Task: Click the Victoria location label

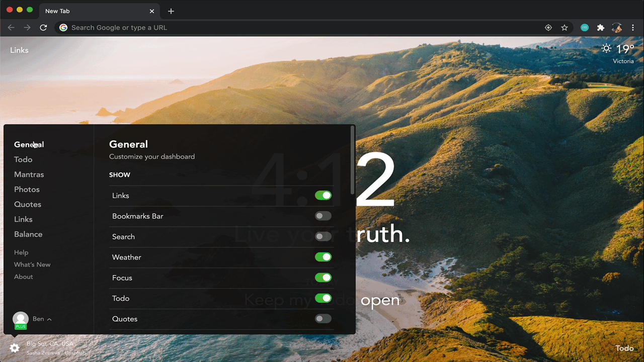Action: (623, 61)
